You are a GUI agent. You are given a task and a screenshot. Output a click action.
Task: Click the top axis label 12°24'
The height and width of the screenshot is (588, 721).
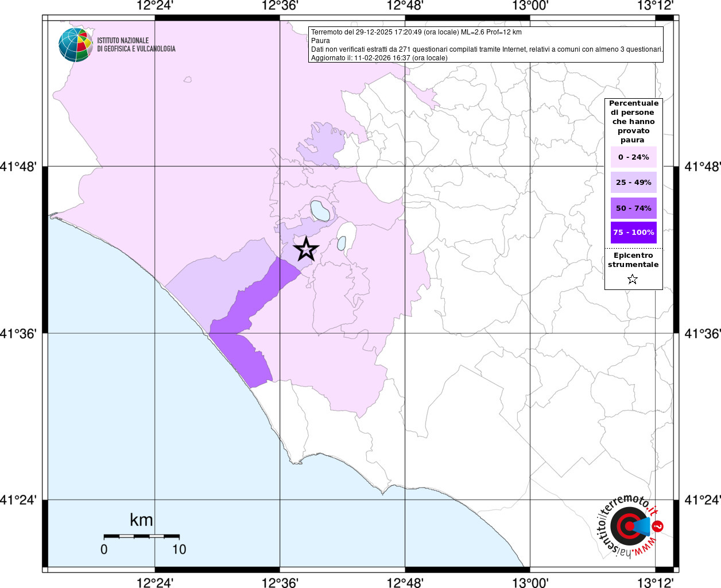pyautogui.click(x=155, y=6)
